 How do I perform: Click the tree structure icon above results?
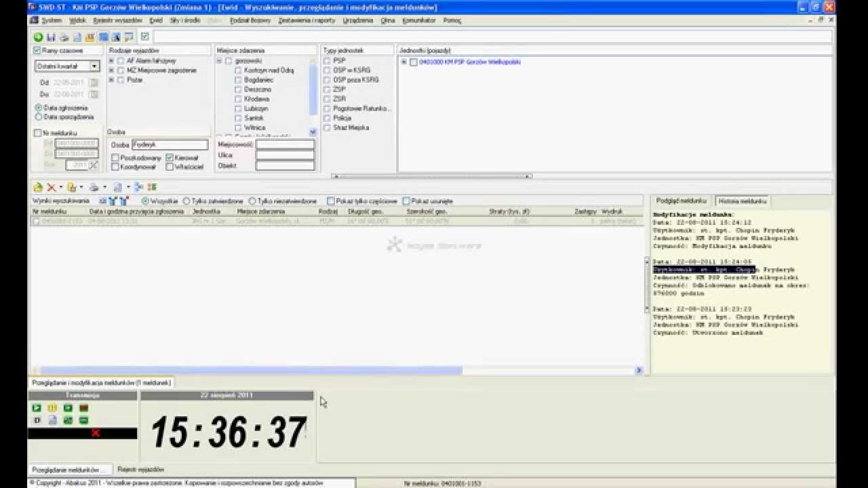coord(139,187)
